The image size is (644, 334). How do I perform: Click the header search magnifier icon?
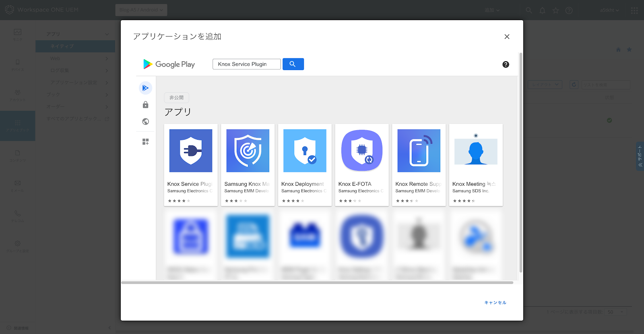529,10
